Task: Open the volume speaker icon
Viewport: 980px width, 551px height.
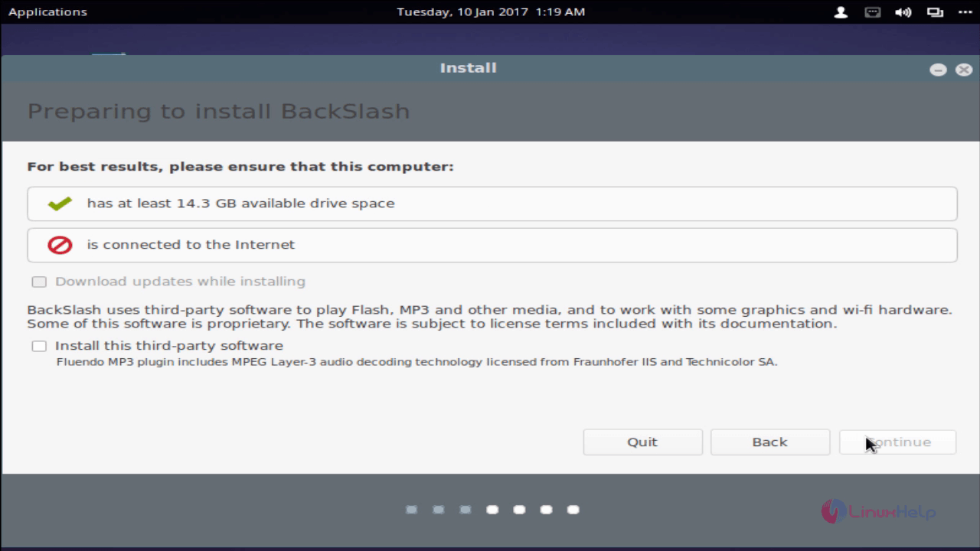Action: click(x=903, y=11)
